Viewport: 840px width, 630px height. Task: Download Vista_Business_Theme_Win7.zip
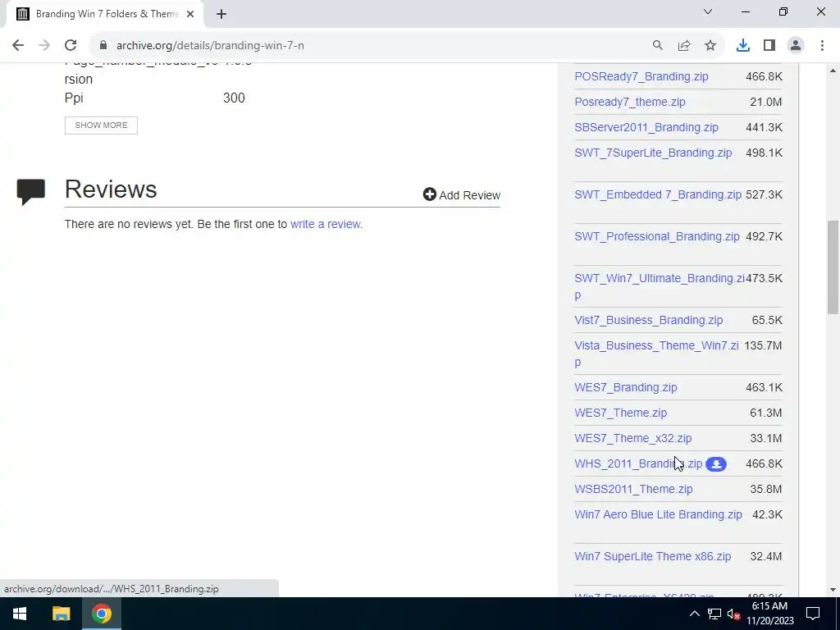click(x=656, y=346)
